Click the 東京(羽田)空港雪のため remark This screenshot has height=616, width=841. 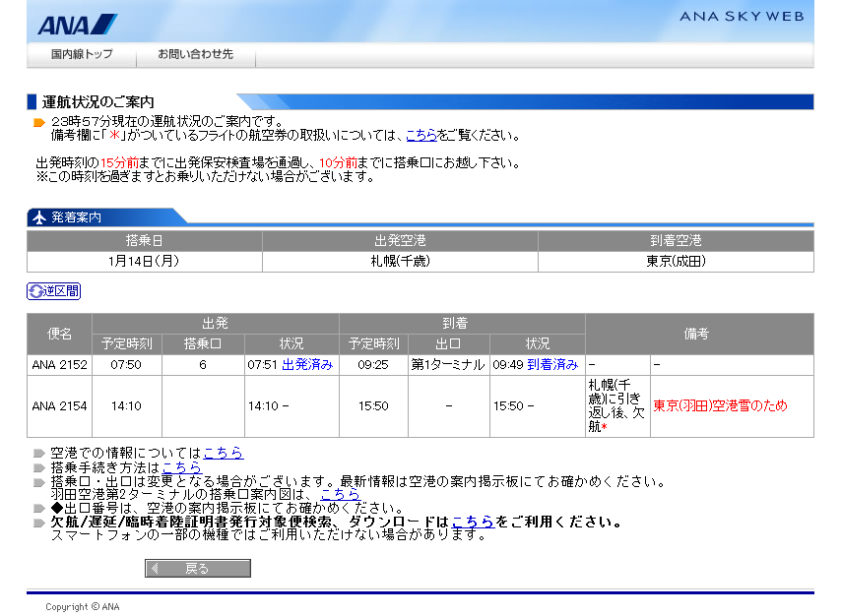(x=720, y=405)
